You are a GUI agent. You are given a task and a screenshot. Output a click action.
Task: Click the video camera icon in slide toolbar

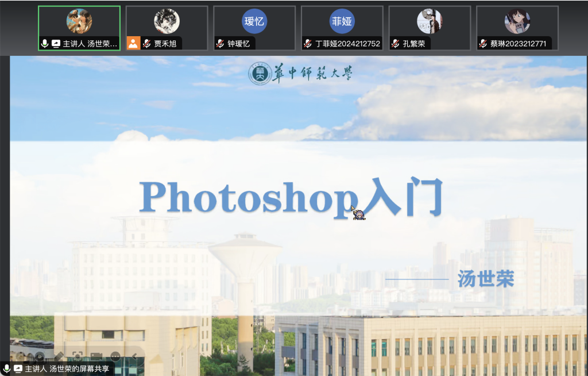96,356
